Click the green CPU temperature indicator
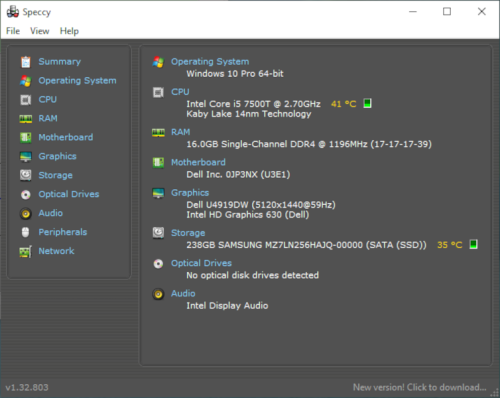Viewport: 500px width, 398px height. [x=367, y=103]
